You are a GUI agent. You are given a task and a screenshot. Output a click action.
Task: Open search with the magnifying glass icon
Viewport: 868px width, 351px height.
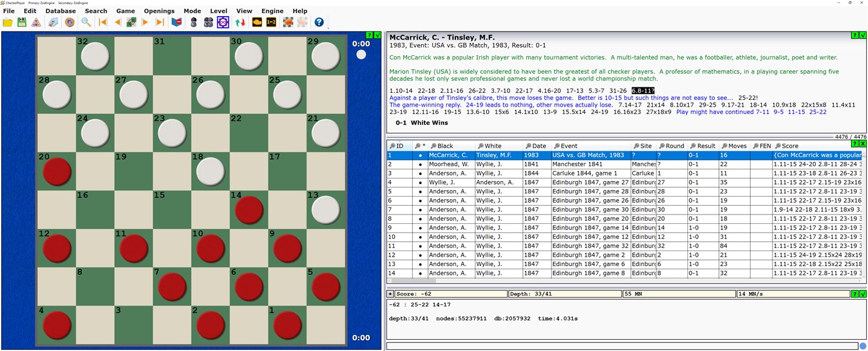[x=86, y=22]
